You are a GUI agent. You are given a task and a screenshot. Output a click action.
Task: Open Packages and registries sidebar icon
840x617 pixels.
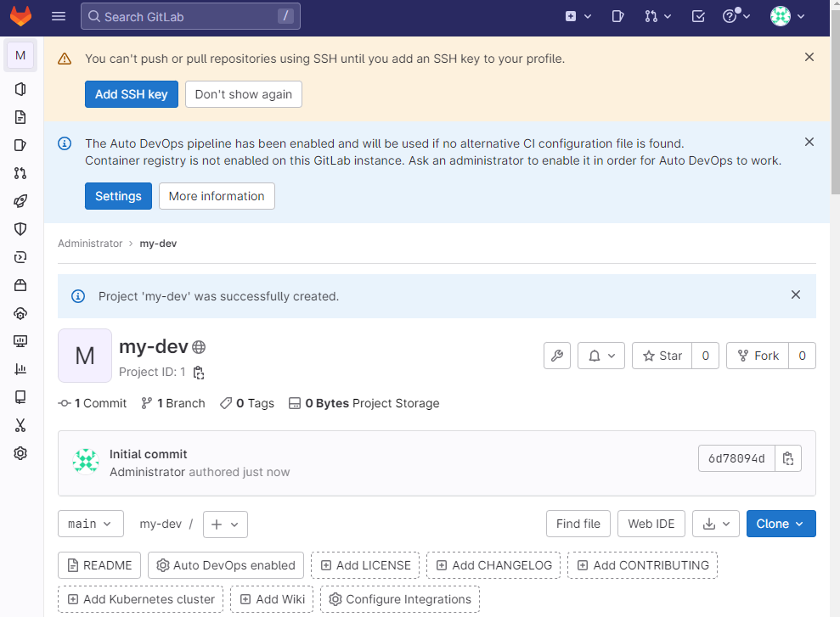20,285
